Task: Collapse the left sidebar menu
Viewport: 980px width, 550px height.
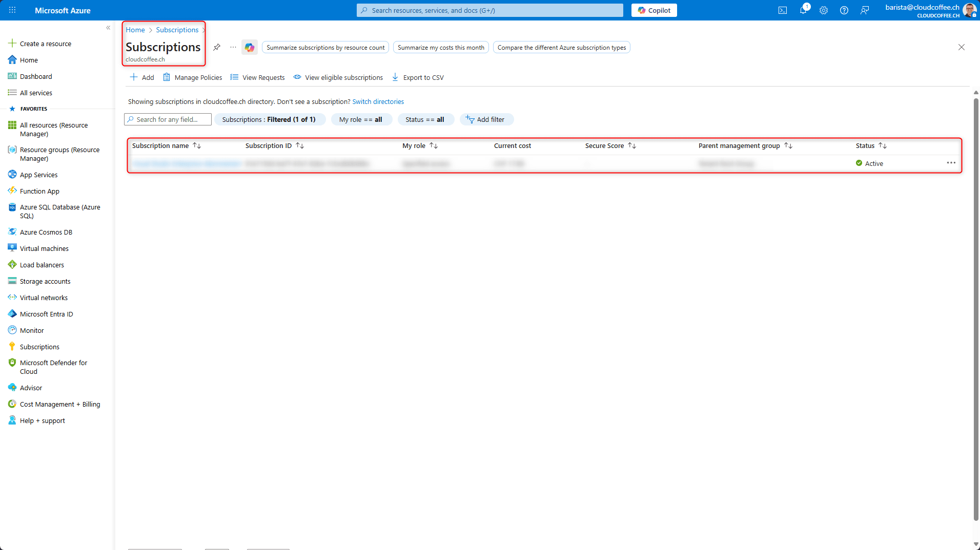Action: [x=108, y=28]
